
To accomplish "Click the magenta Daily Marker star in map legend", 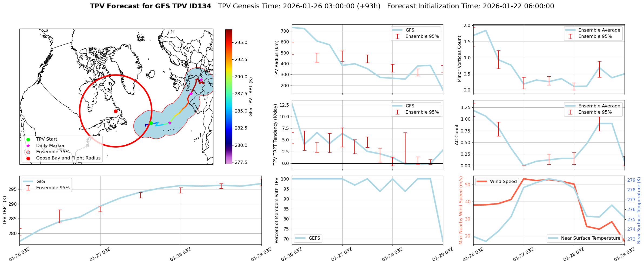I will (x=28, y=146).
